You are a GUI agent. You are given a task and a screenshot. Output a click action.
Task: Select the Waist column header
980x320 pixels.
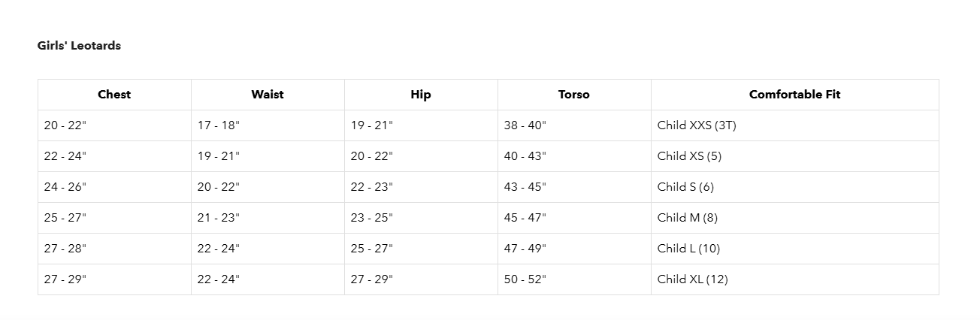[268, 95]
